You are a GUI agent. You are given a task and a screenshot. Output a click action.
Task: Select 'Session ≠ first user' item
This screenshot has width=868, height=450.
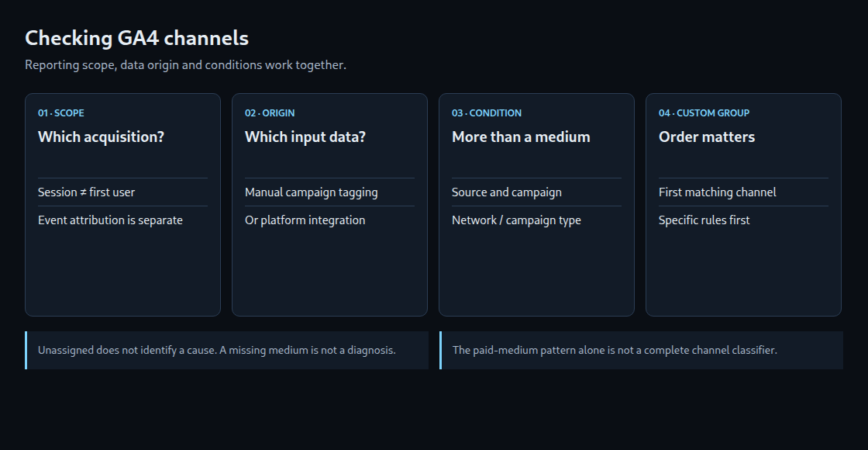[86, 192]
